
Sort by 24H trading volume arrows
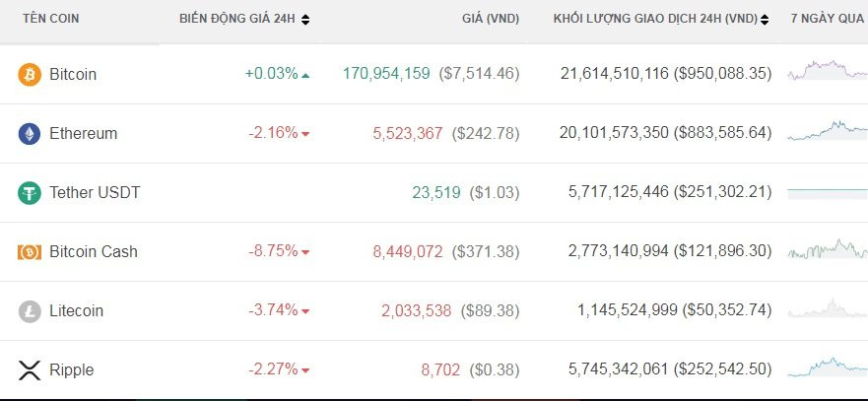pos(765,19)
